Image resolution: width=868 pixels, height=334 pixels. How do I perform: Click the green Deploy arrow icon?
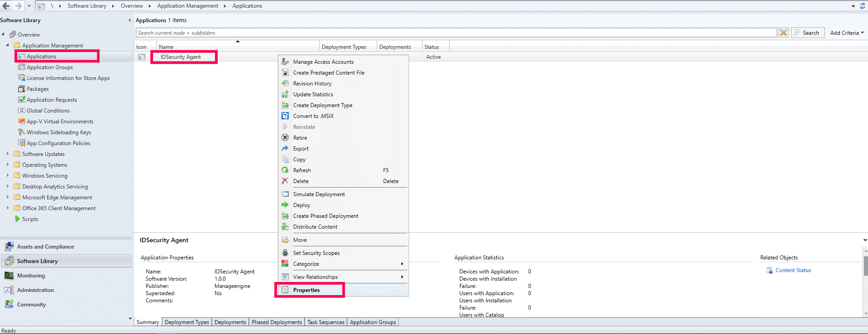tap(285, 205)
